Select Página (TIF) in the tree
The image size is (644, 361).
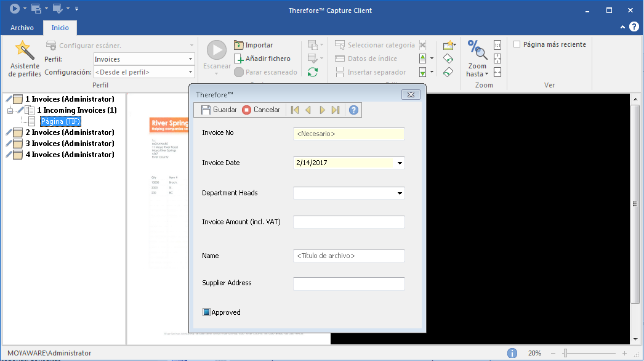click(60, 121)
